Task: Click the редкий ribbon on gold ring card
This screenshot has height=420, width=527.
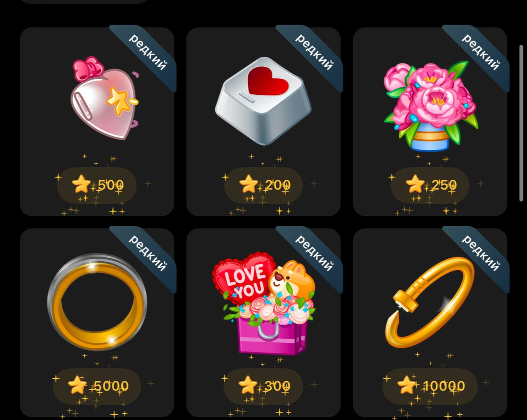Action: [148, 253]
